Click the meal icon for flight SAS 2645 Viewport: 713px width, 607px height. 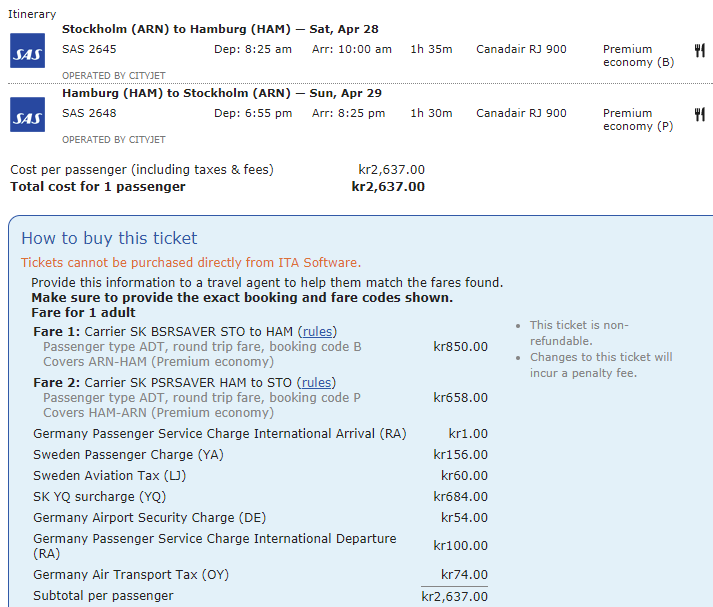(700, 50)
